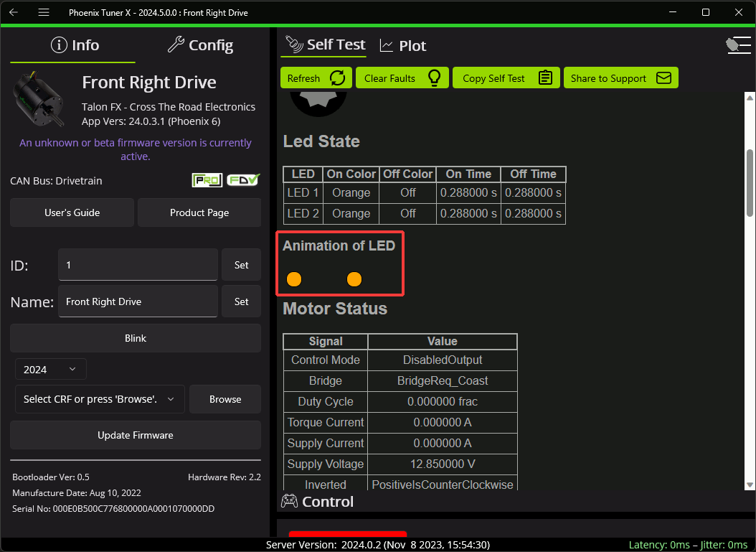Click Update Firmware
756x552 pixels.
tap(136, 435)
